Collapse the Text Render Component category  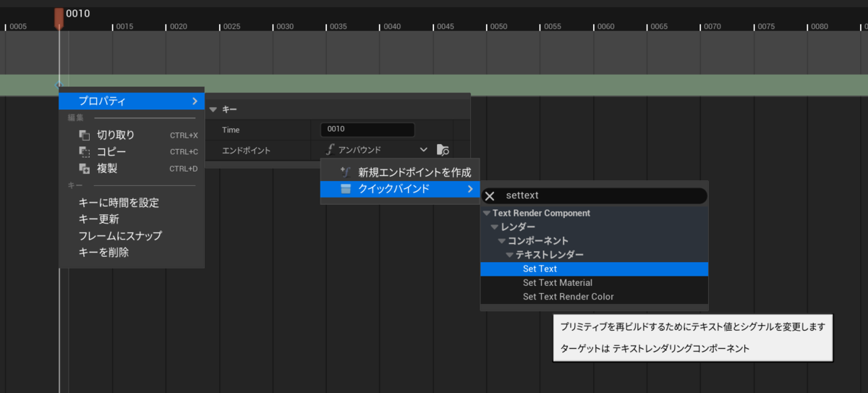[x=487, y=213]
